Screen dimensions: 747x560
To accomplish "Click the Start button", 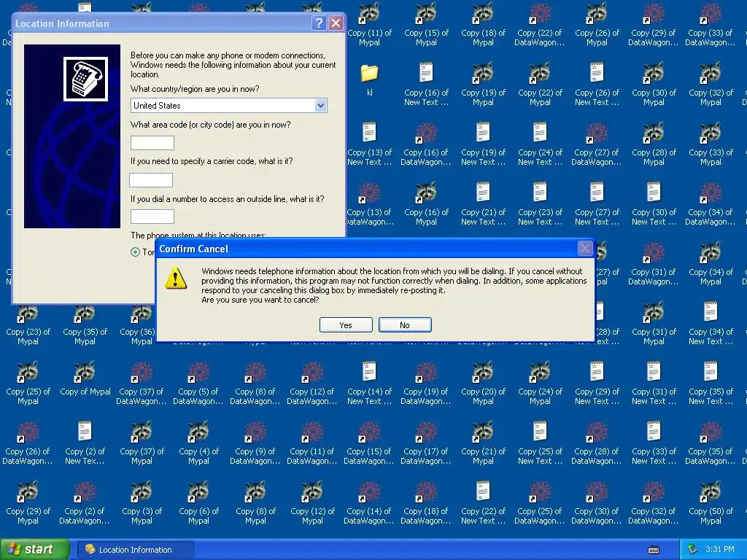I will coord(34,549).
